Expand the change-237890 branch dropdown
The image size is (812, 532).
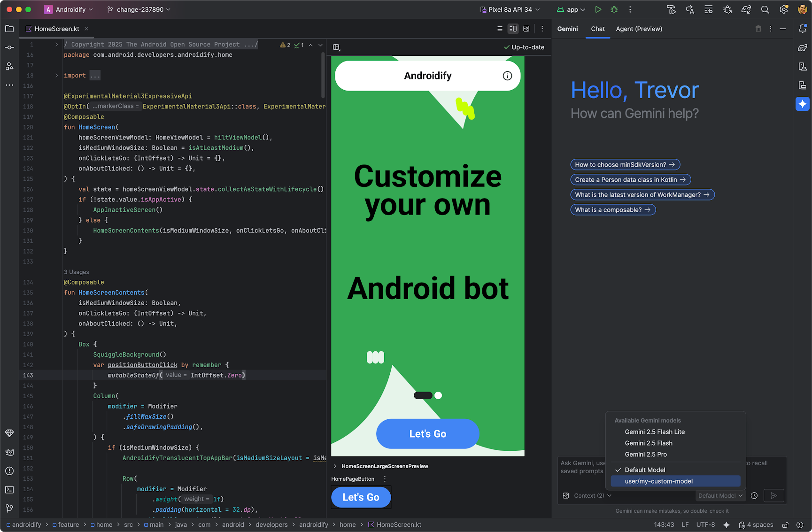pos(139,9)
